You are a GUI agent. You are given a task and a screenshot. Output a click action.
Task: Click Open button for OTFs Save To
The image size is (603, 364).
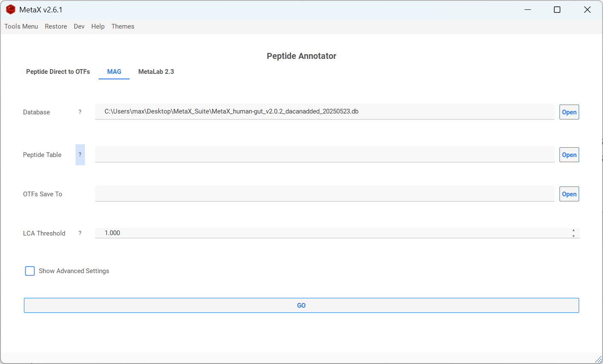tap(569, 194)
